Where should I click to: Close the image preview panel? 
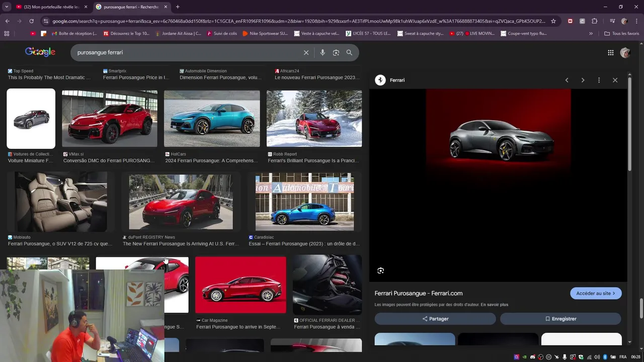click(x=615, y=80)
